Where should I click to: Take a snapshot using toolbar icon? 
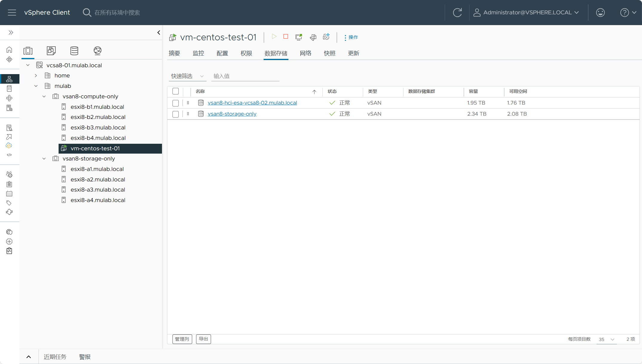pos(326,36)
